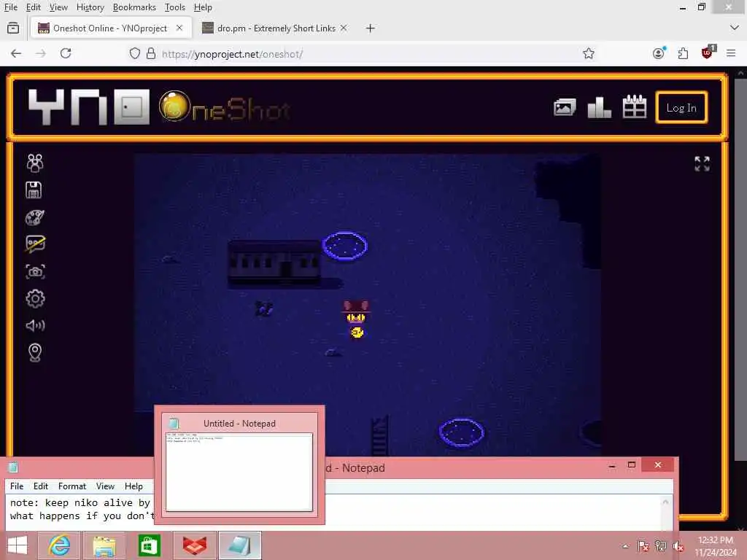The width and height of the screenshot is (747, 560).
Task: Open the red fox app on taskbar
Action: click(195, 545)
